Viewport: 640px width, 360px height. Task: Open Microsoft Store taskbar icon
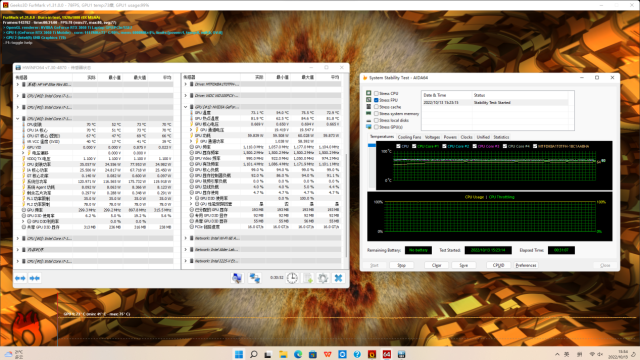pyautogui.click(x=313, y=354)
